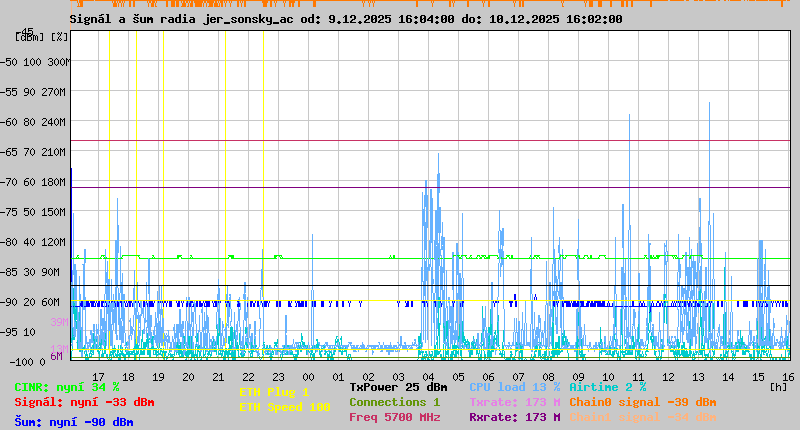Select the TxPower 25 dBm label
Viewport: 800px width, 430px height.
(398, 386)
